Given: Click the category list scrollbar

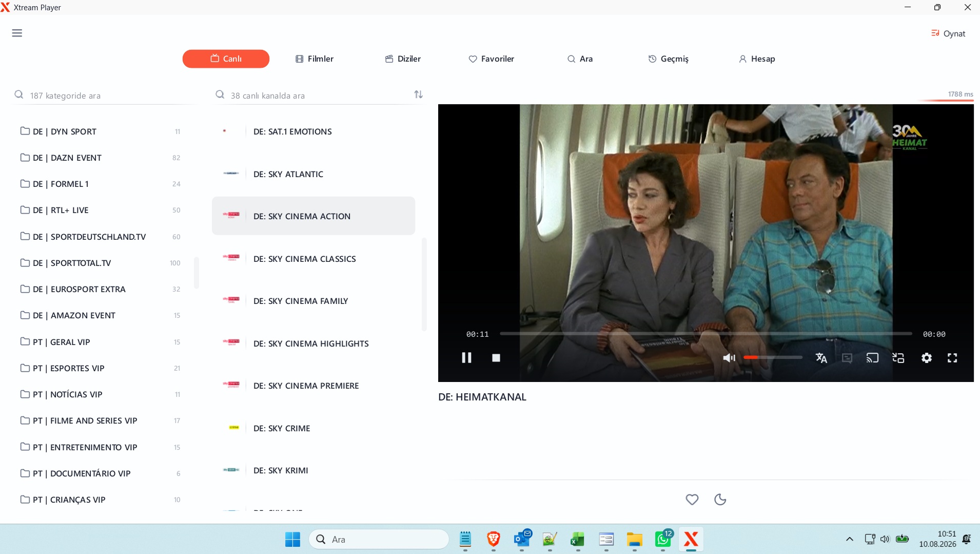Looking at the screenshot, I should coord(197,273).
